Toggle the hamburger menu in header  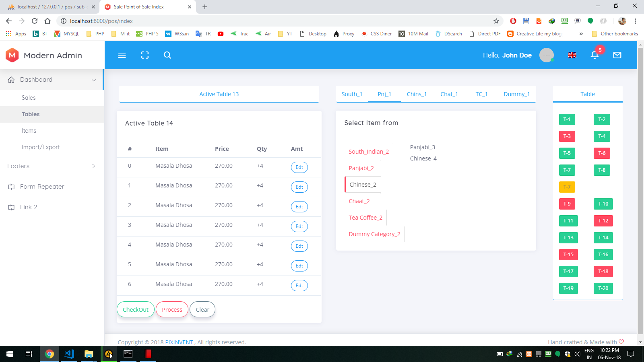(x=122, y=55)
